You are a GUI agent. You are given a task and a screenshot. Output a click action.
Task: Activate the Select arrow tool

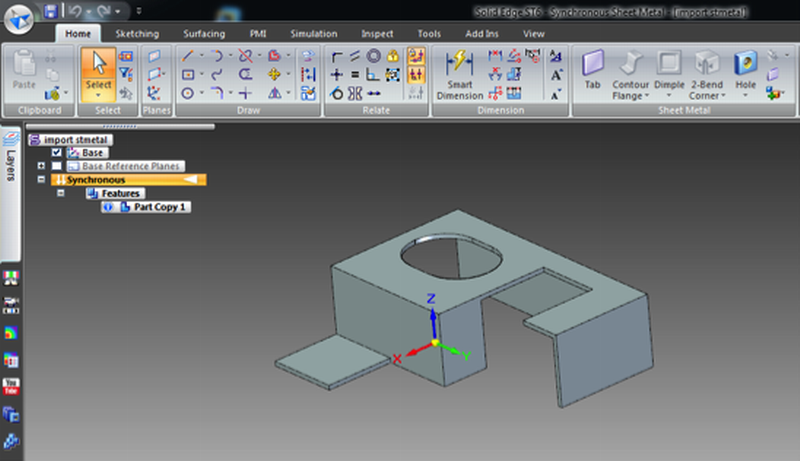click(x=98, y=74)
